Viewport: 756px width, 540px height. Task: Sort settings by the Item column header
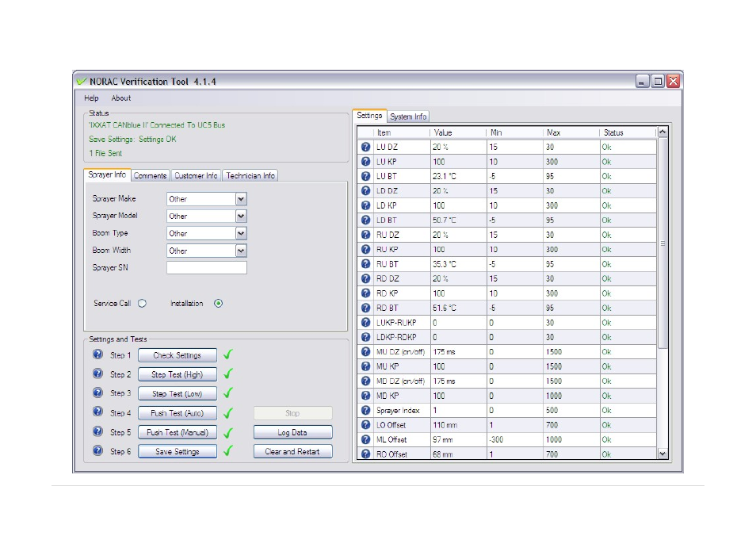pos(402,132)
